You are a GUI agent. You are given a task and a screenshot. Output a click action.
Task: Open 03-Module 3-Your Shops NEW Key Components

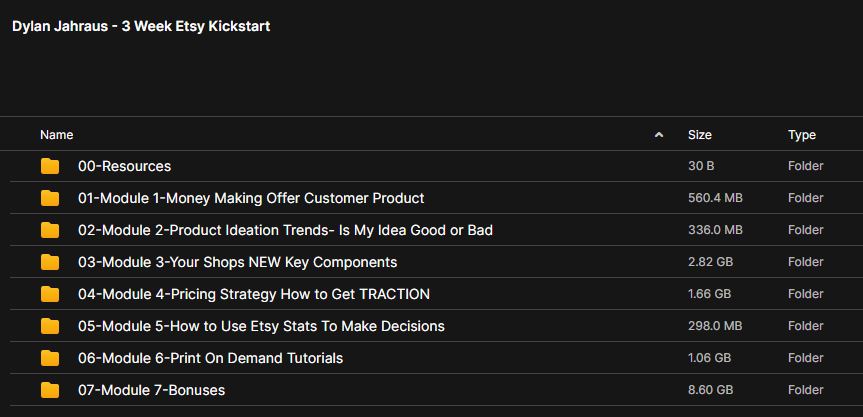237,262
